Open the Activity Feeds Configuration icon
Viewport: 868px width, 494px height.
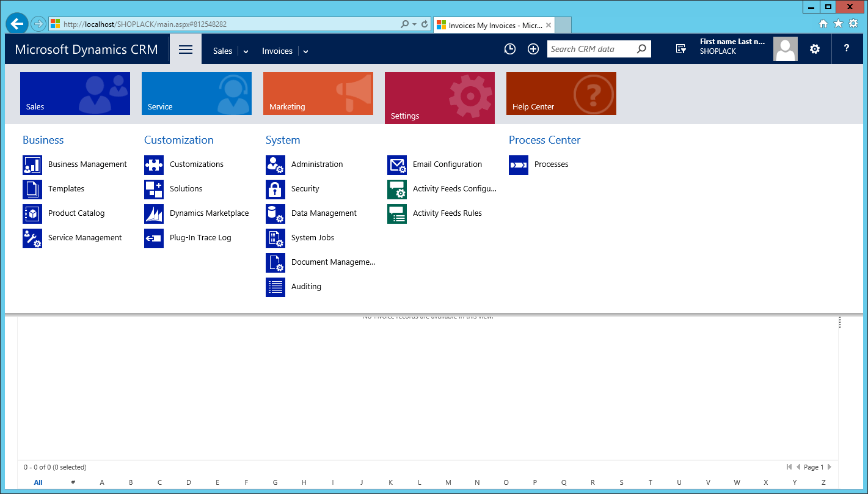click(x=397, y=189)
